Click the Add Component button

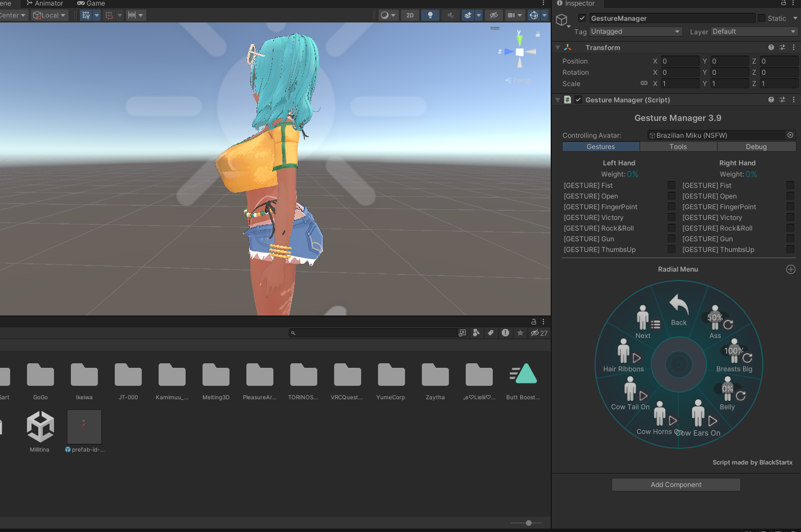[676, 485]
